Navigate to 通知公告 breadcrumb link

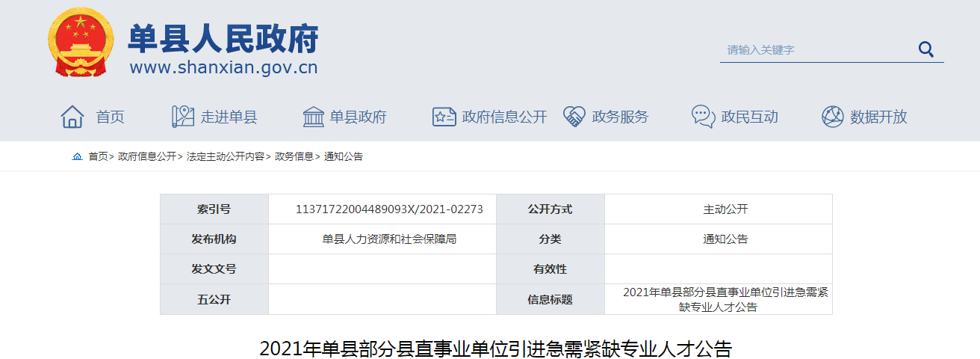click(343, 157)
